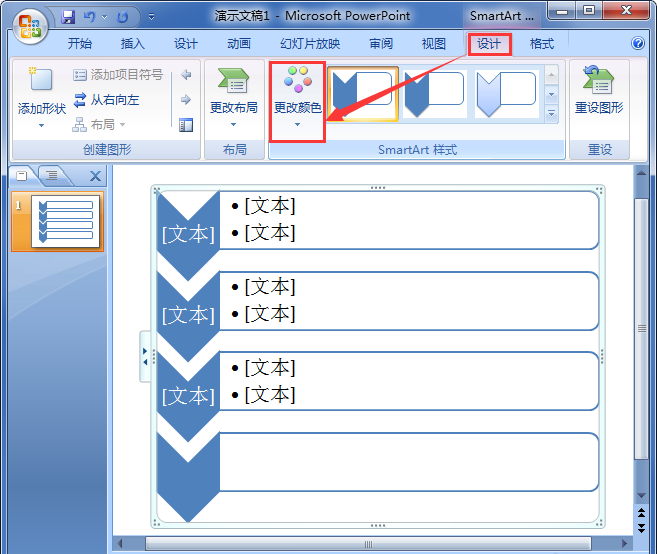Image resolution: width=657 pixels, height=554 pixels.
Task: Click second bullet [文本] in top box
Action: [x=270, y=233]
